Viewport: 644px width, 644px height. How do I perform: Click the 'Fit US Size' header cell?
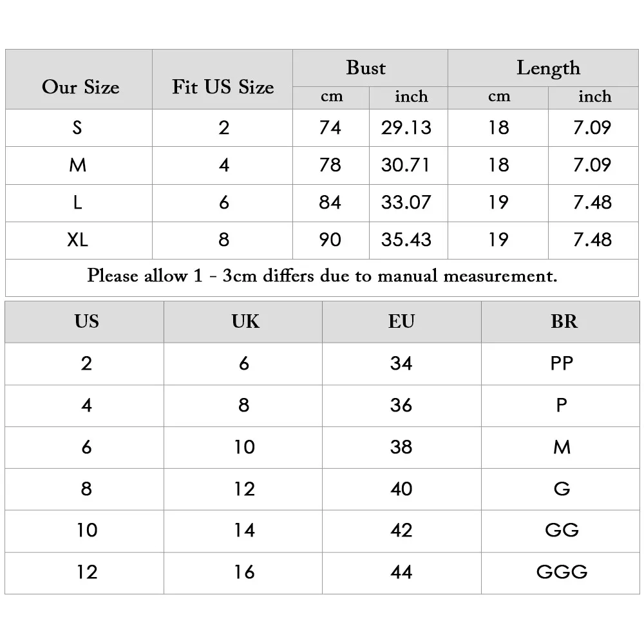tap(223, 87)
